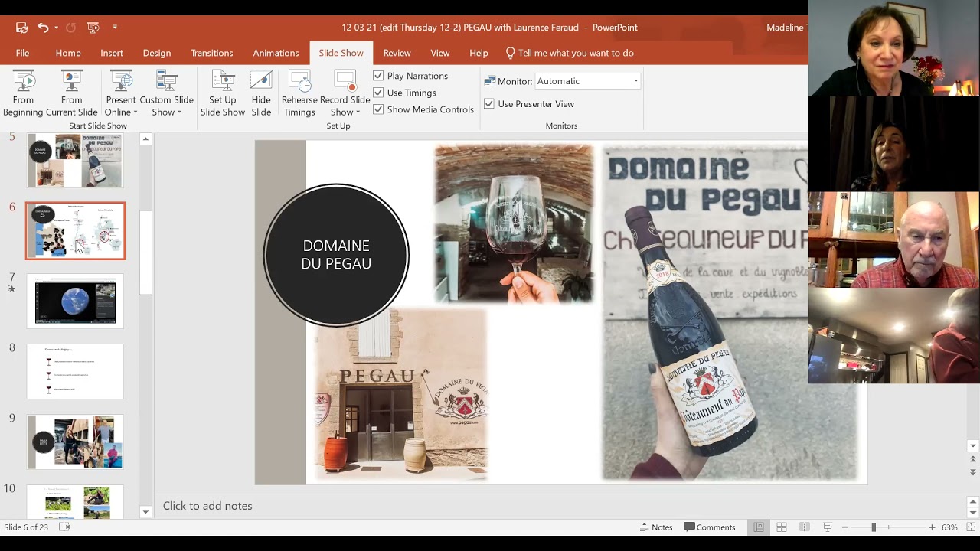
Task: Start slideshow From Current Slide
Action: (71, 93)
